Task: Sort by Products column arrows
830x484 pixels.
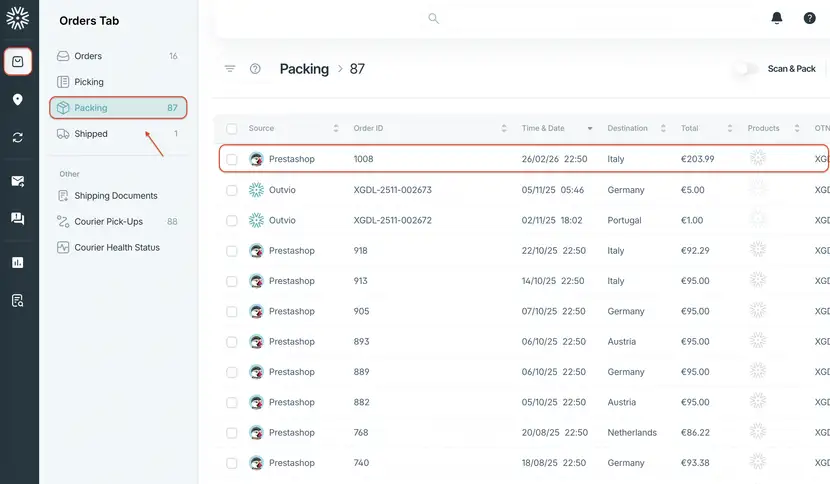Action: click(797, 128)
